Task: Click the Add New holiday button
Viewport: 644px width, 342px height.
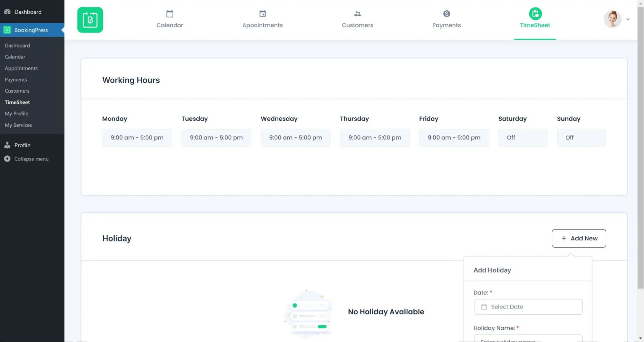Action: 579,238
